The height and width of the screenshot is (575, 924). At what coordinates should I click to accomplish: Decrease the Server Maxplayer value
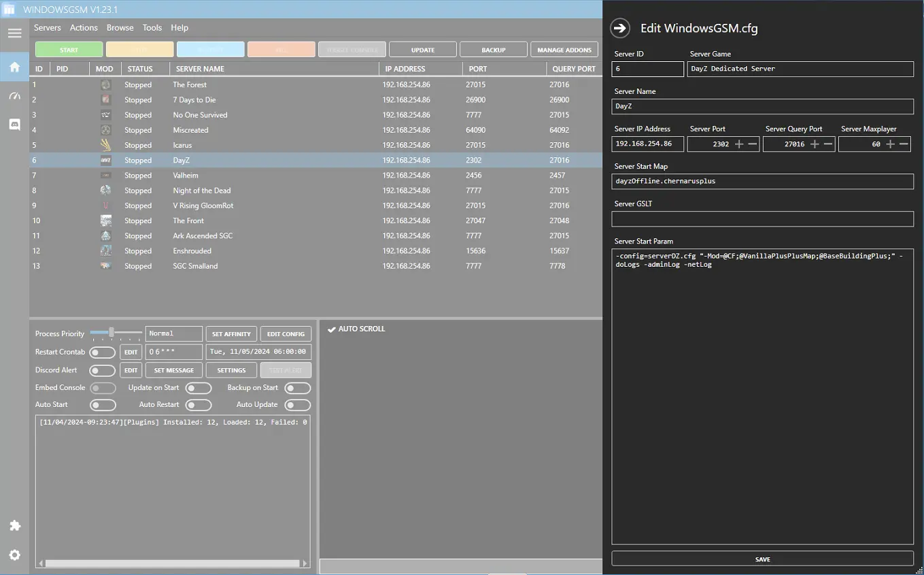904,144
